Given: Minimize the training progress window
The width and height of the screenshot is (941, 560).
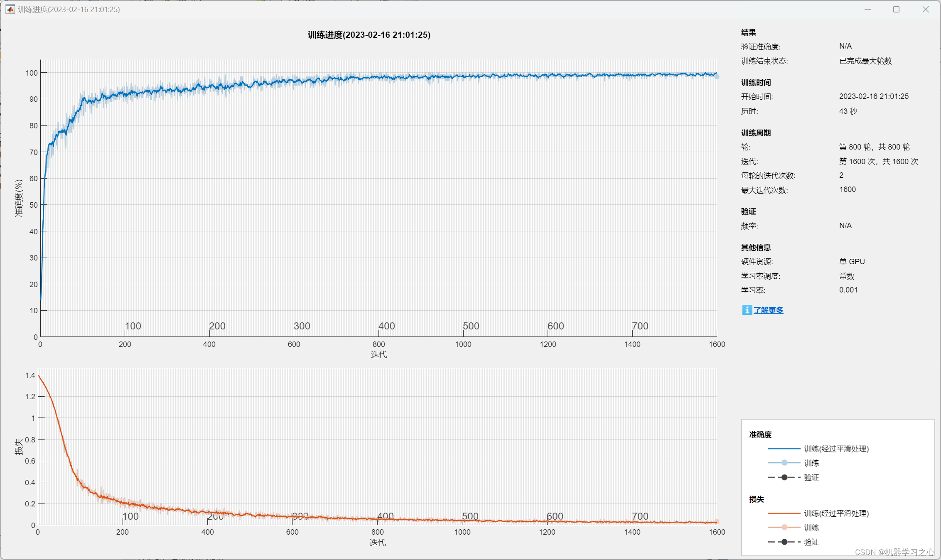Looking at the screenshot, I should (x=867, y=9).
